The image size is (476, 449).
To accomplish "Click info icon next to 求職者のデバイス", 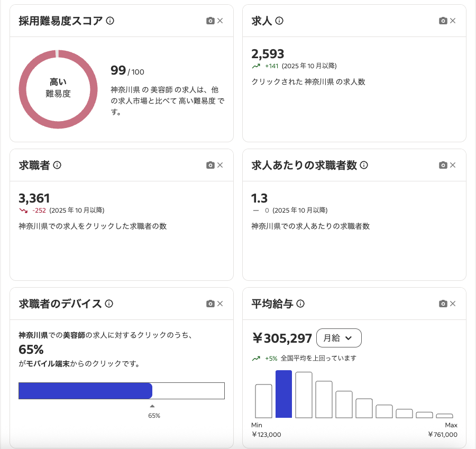I will [x=109, y=304].
